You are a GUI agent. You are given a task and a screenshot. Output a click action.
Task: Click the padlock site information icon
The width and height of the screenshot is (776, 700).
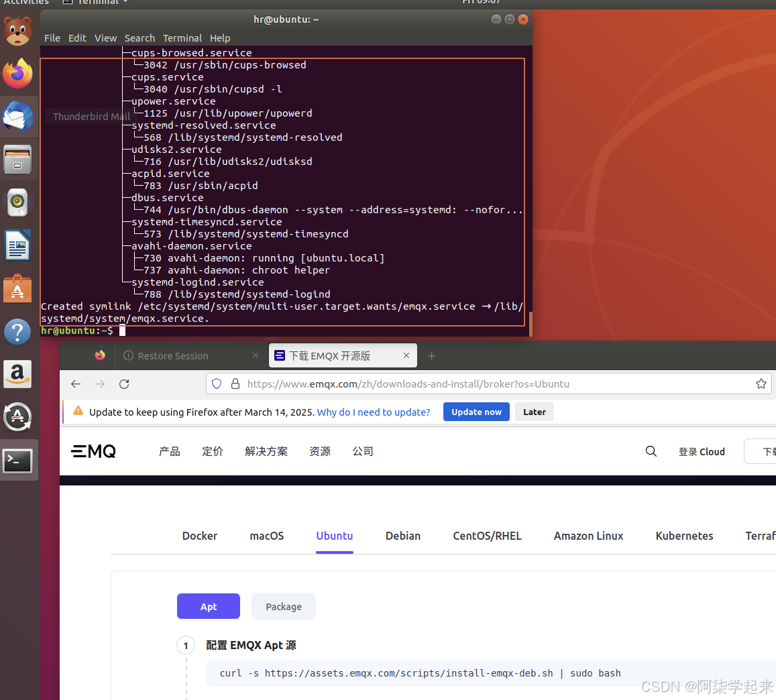235,384
